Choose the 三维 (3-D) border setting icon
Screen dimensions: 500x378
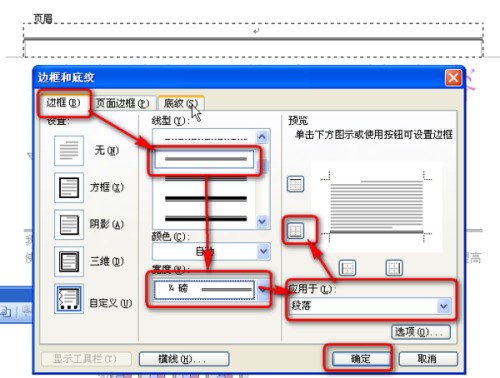point(69,261)
